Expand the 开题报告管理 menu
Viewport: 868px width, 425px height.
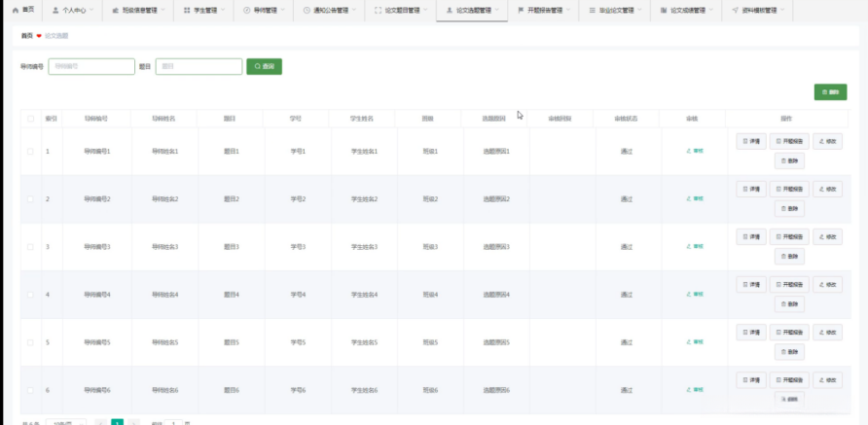coord(544,10)
